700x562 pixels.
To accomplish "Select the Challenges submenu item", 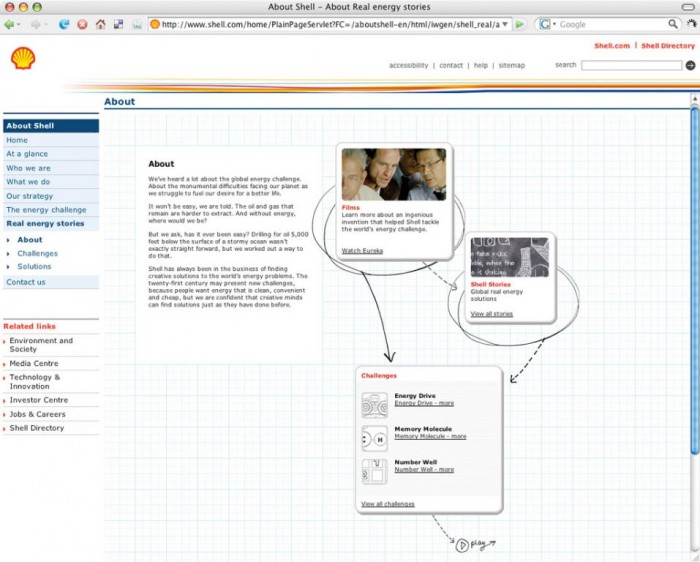I will (38, 254).
